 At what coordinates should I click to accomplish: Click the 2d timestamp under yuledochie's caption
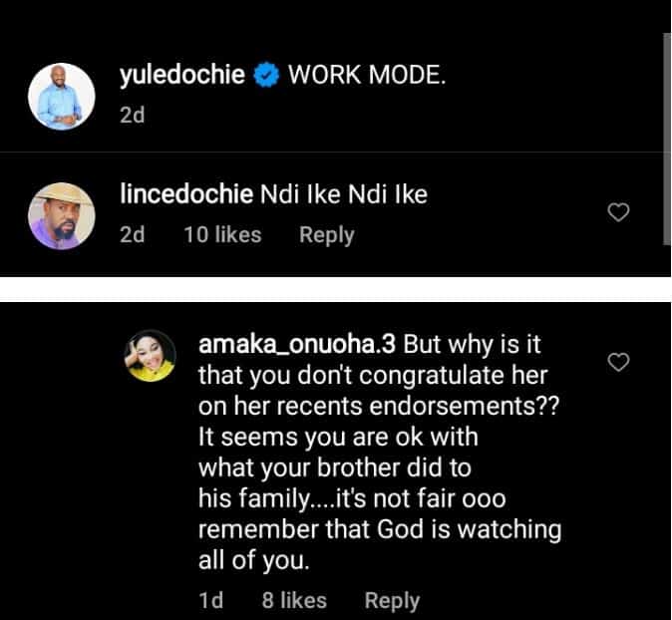point(132,116)
